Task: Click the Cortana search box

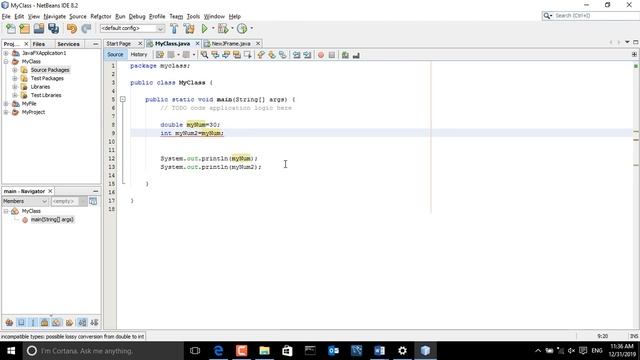Action: coord(103,351)
